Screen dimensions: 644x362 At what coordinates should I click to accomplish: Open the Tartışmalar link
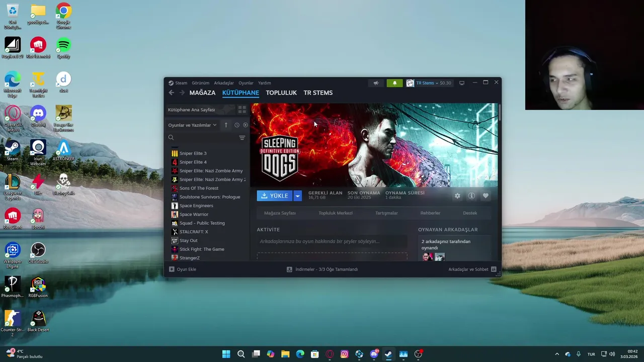[386, 213]
